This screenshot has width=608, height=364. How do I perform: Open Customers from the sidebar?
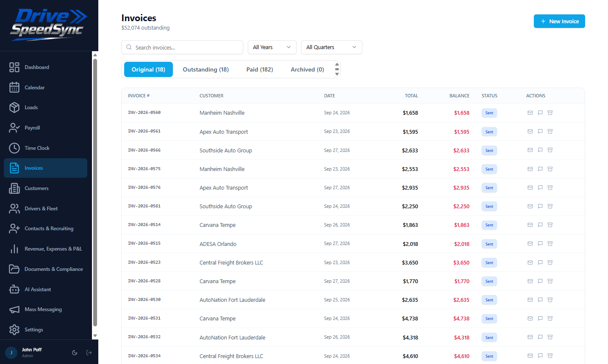(45, 188)
